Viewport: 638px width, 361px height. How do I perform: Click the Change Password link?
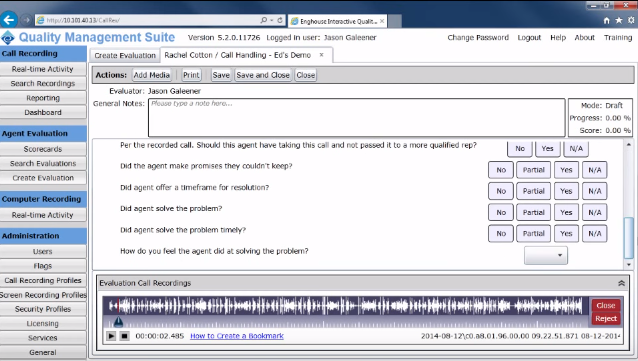478,37
